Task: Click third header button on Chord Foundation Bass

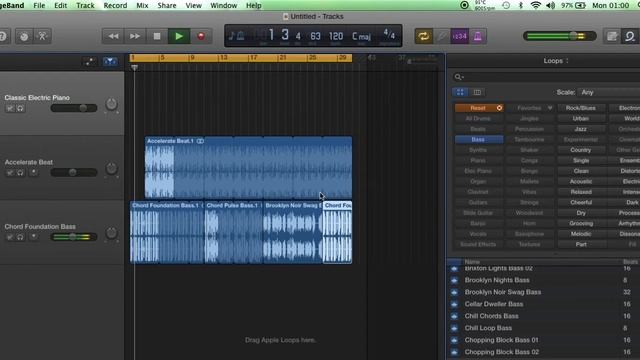Action: point(34,237)
